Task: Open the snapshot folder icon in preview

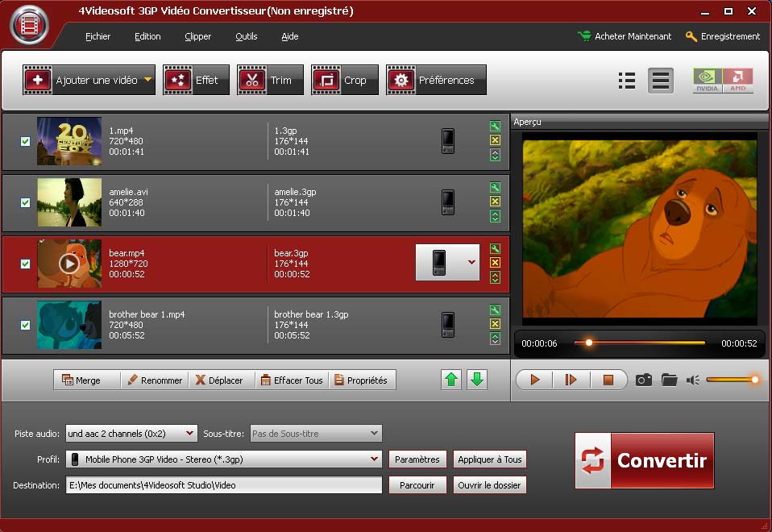Action: click(669, 380)
